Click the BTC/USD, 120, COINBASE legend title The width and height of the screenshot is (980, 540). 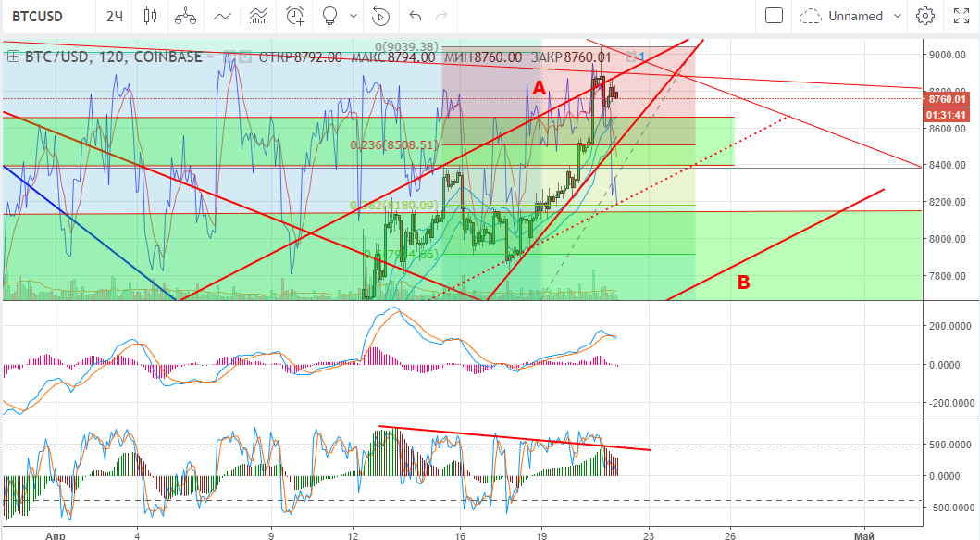pos(112,57)
